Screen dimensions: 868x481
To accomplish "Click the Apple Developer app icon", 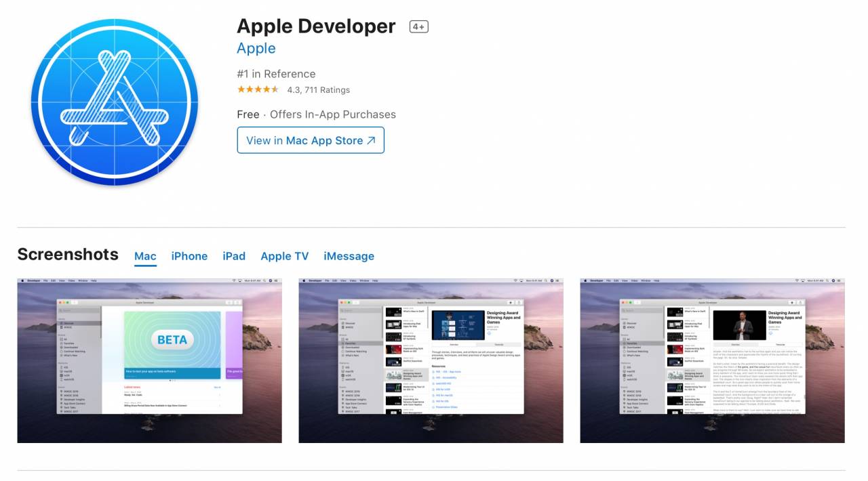I will pyautogui.click(x=114, y=102).
